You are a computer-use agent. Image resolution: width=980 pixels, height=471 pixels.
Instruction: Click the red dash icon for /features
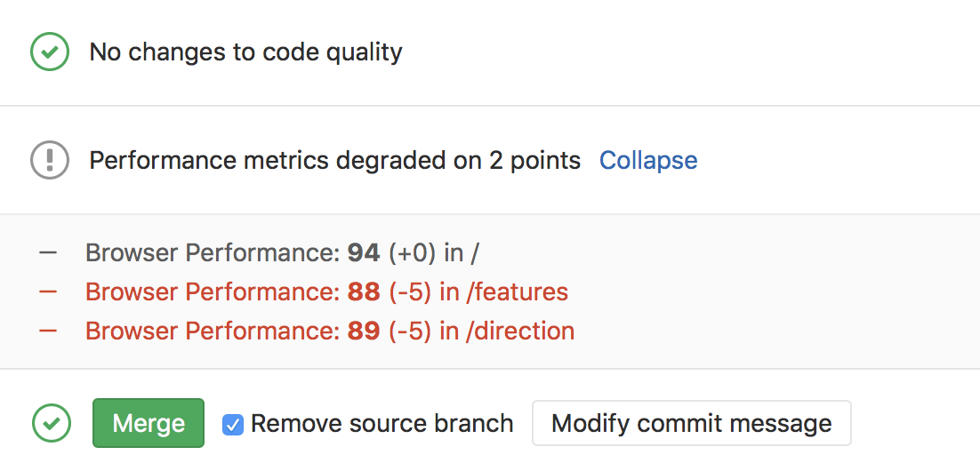pyautogui.click(x=48, y=291)
